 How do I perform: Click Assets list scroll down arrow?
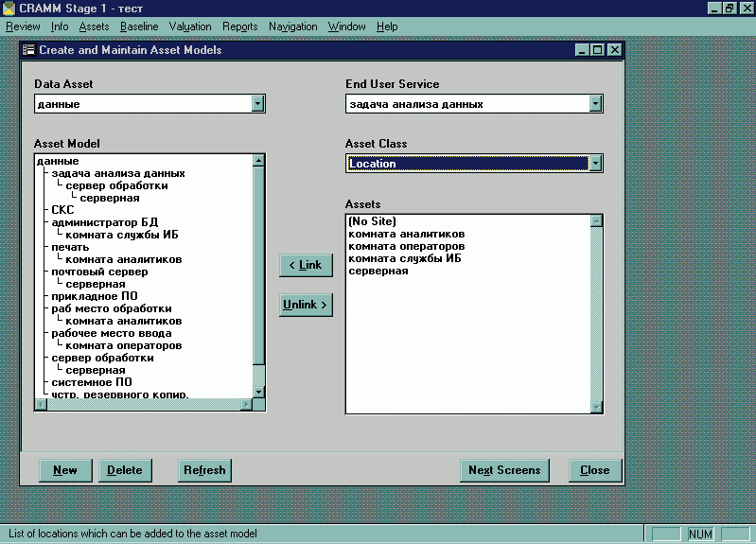596,408
